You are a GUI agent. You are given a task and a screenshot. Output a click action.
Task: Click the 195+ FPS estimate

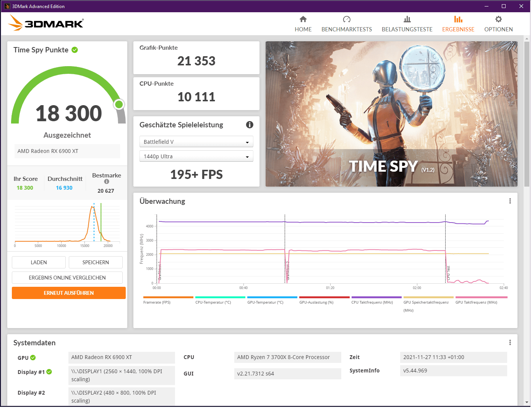coord(196,175)
